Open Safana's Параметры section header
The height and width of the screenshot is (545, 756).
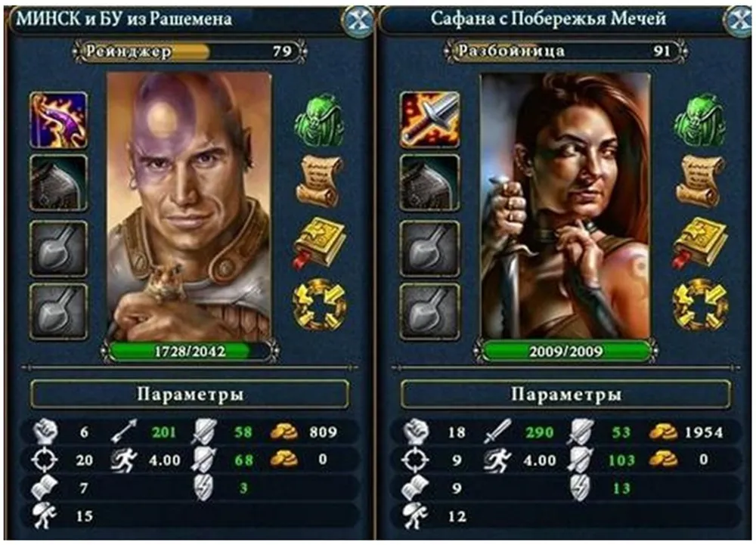565,394
